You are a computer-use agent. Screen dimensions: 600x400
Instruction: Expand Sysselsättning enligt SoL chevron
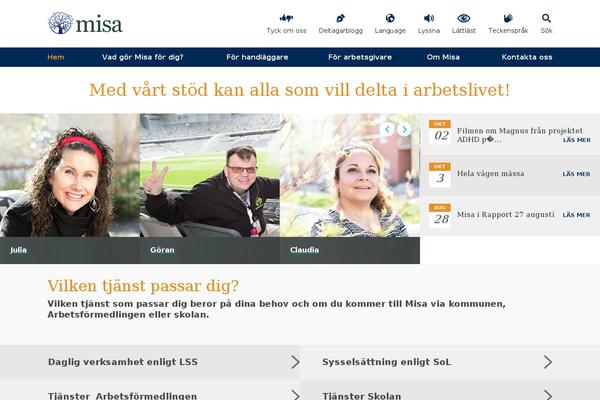(548, 362)
